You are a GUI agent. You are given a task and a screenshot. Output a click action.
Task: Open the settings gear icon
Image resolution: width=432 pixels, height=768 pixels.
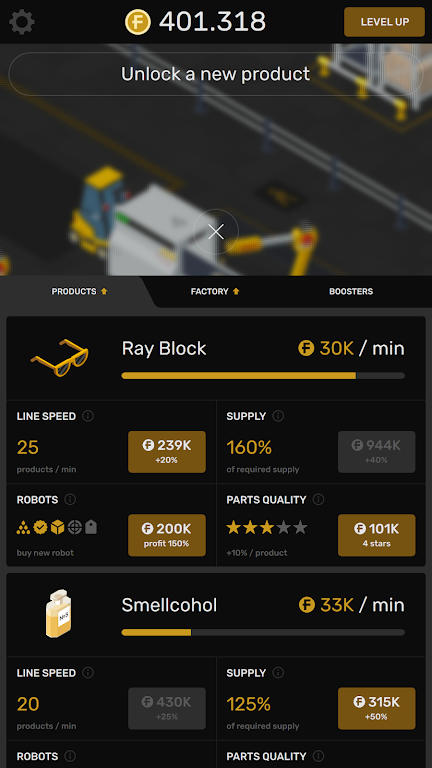pos(22,22)
